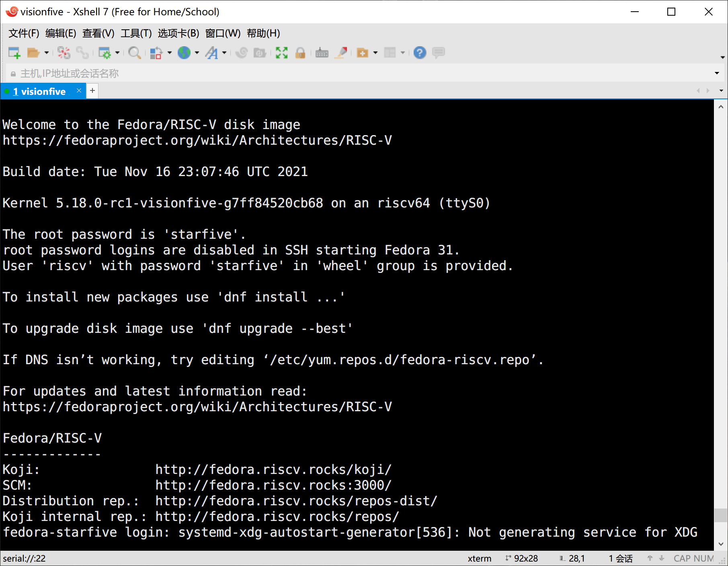Click the Build date line in terminal
Screen dimensions: 728x566
(155, 172)
